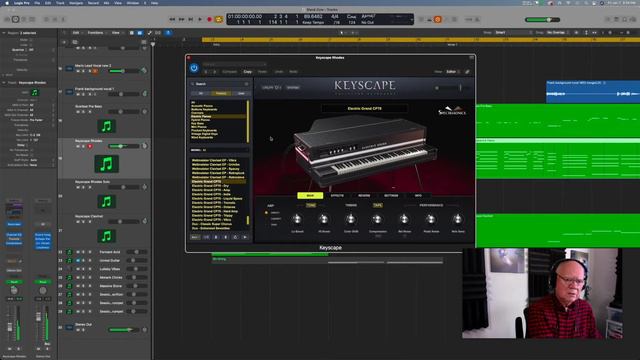Select the Direct amp radio option
640x360 pixels.
(267, 213)
